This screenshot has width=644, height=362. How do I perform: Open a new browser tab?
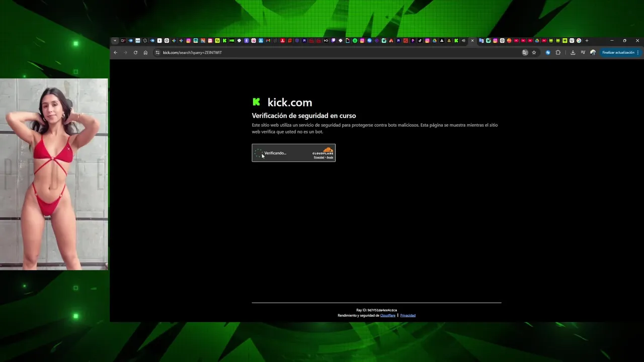point(587,41)
